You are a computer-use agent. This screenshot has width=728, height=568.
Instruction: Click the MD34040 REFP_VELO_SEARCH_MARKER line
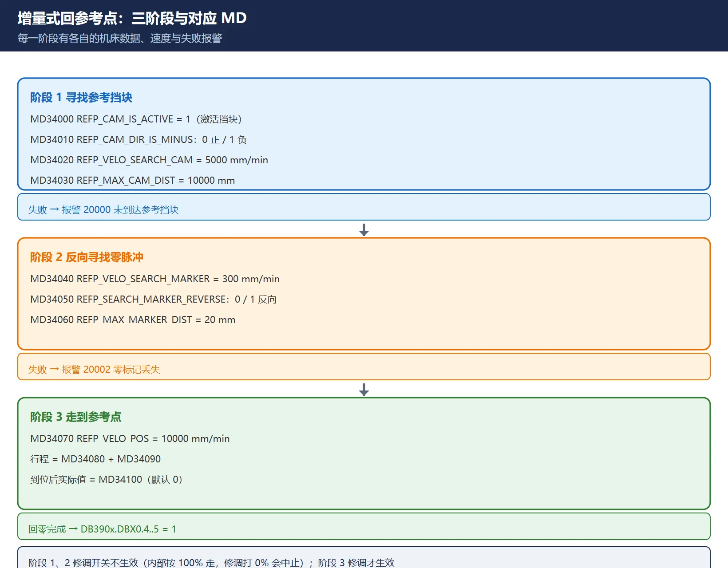tap(155, 279)
